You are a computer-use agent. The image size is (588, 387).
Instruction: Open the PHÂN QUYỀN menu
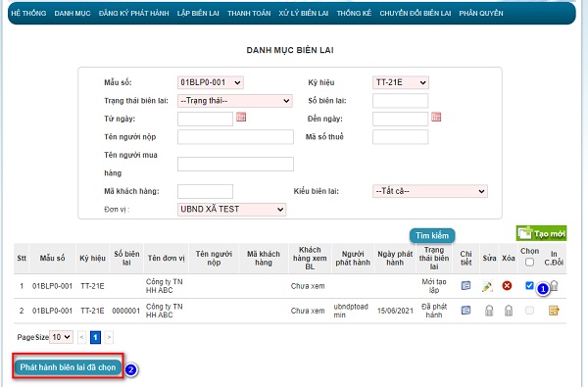click(481, 13)
